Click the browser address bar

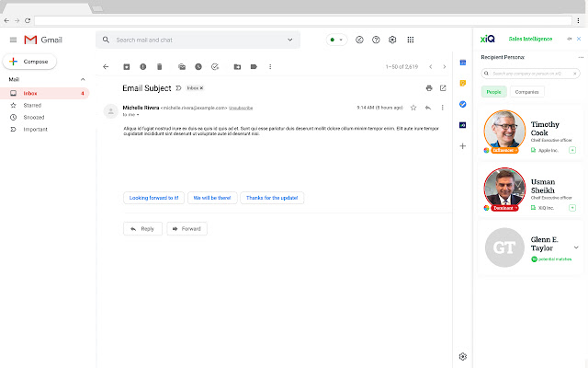(303, 20)
